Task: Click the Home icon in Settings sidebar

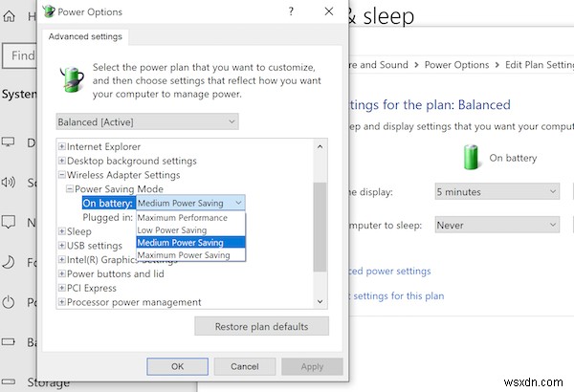Action: (x=10, y=16)
